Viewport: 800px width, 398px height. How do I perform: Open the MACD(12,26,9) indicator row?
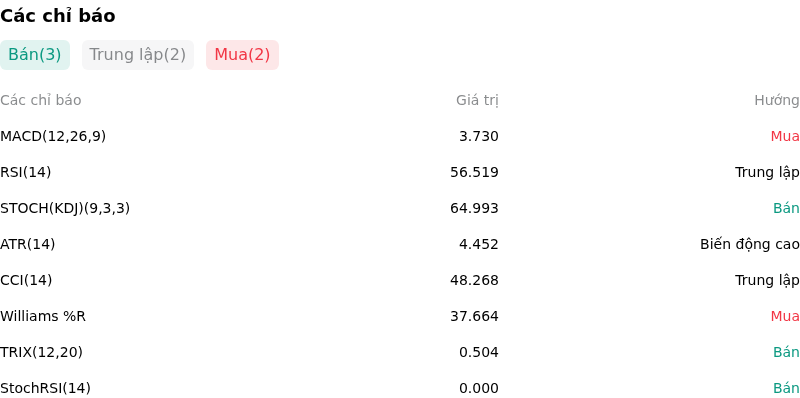pyautogui.click(x=400, y=136)
